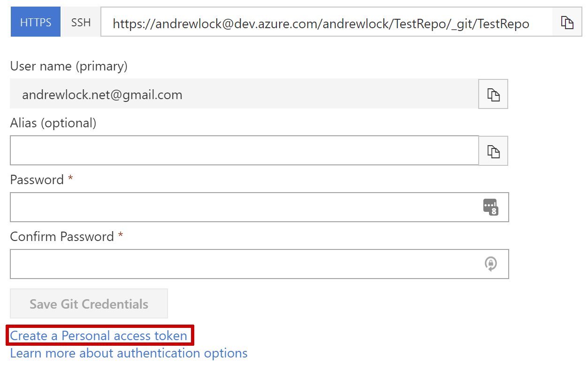Click the Save Git Credentials button
Viewport: 588px width, 365px height.
click(89, 304)
